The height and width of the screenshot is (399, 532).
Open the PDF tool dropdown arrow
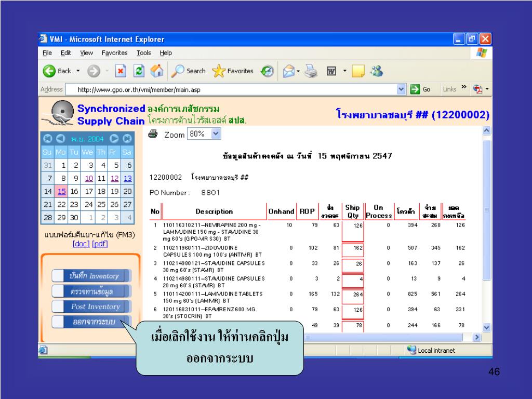tap(487, 89)
